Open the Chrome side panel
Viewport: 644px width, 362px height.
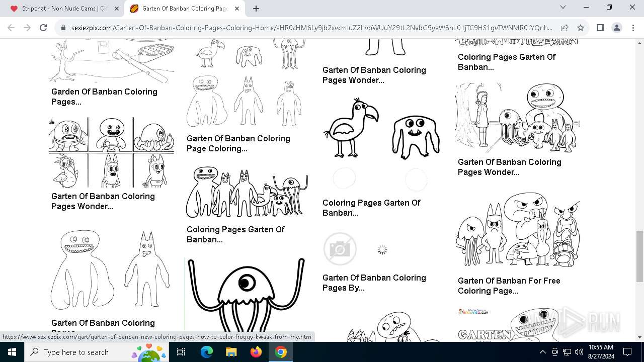click(601, 28)
